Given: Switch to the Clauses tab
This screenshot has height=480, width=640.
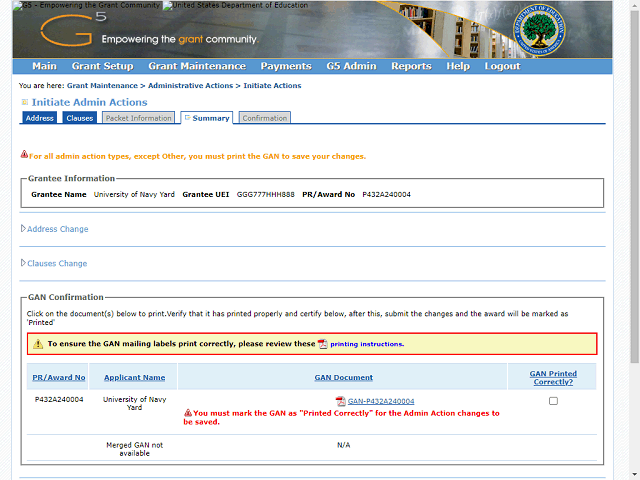Looking at the screenshot, I should [80, 118].
